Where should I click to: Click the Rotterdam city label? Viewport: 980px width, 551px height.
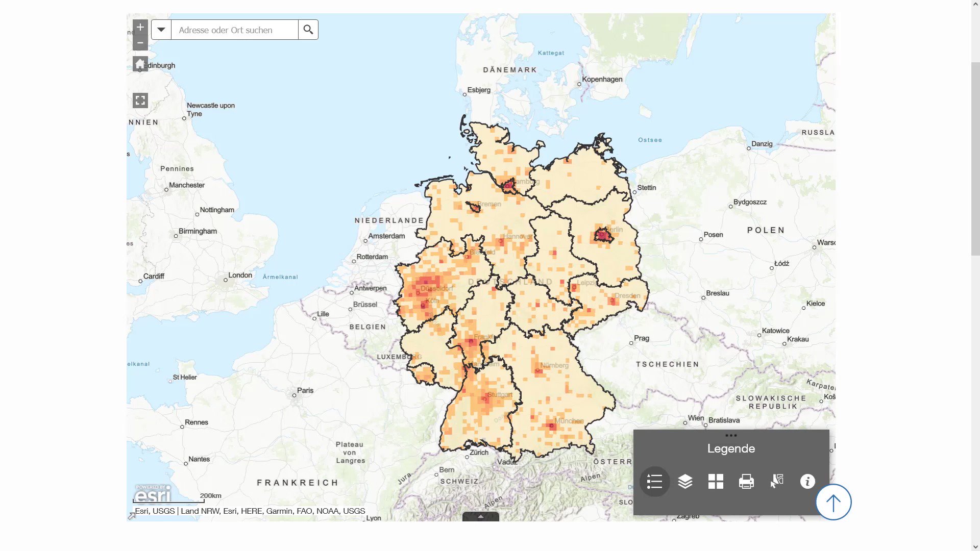(x=372, y=257)
